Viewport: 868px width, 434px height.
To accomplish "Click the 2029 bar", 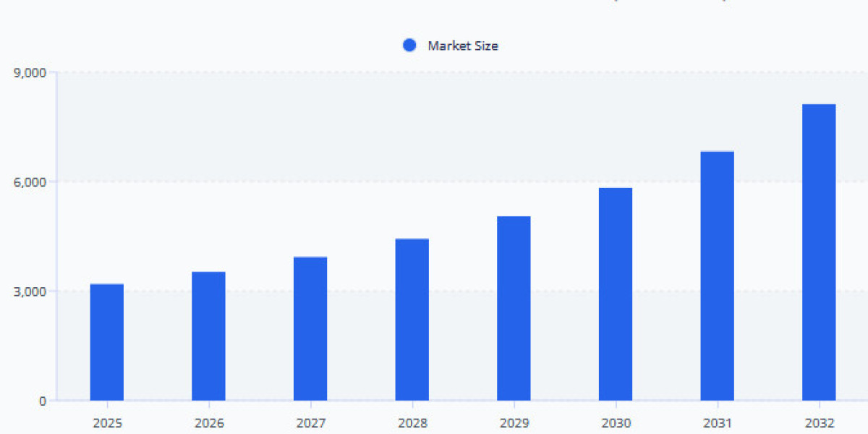I will (x=514, y=307).
